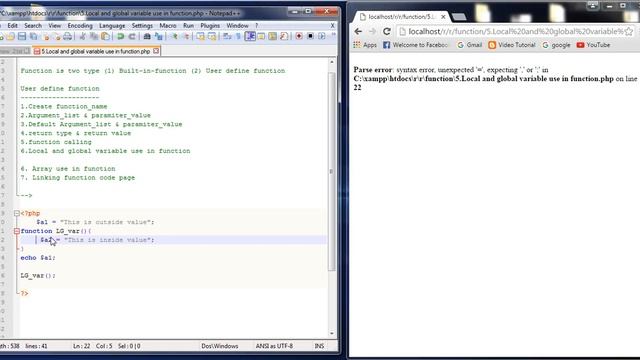Click the Save All icon in Notepad++
The width and height of the screenshot is (640, 360).
coord(33,37)
